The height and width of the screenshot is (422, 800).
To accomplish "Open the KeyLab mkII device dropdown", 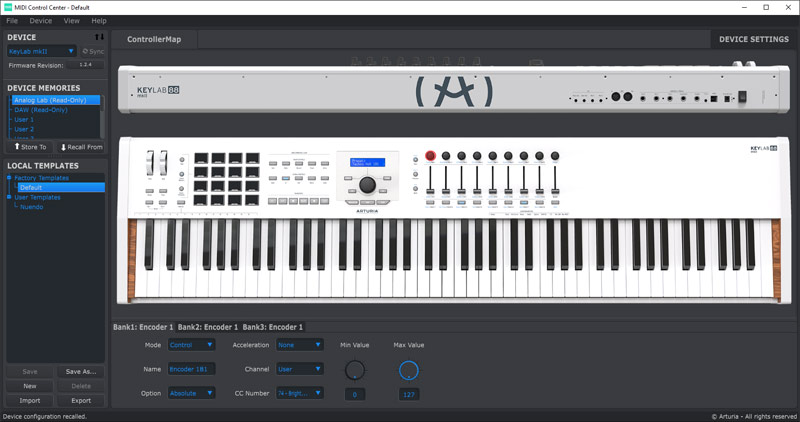I will pos(42,51).
